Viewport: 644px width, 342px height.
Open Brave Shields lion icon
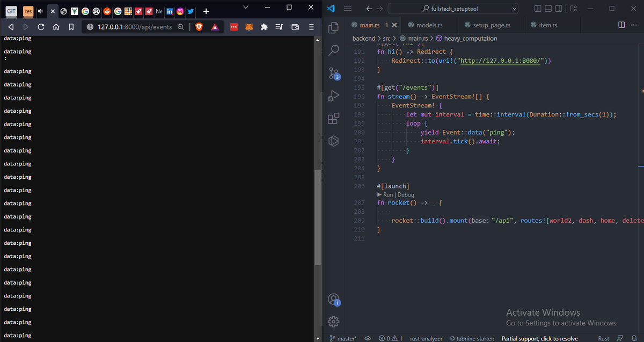(x=199, y=27)
